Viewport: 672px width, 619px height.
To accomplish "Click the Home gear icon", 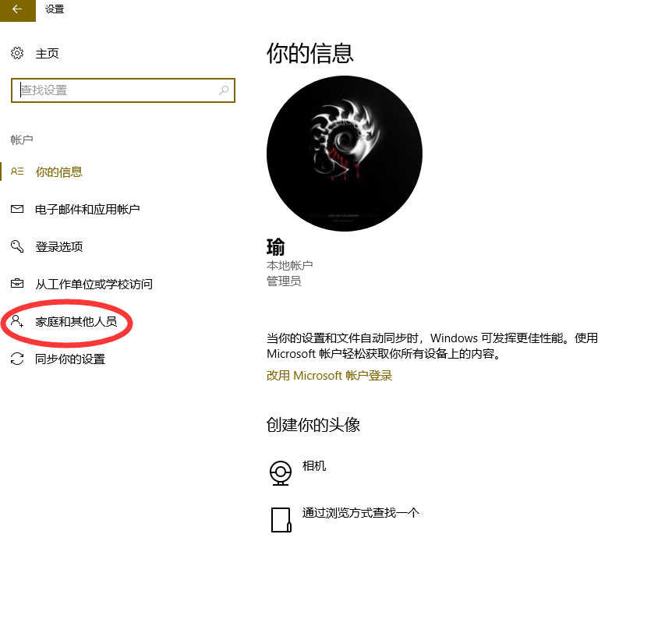I will pyautogui.click(x=17, y=53).
